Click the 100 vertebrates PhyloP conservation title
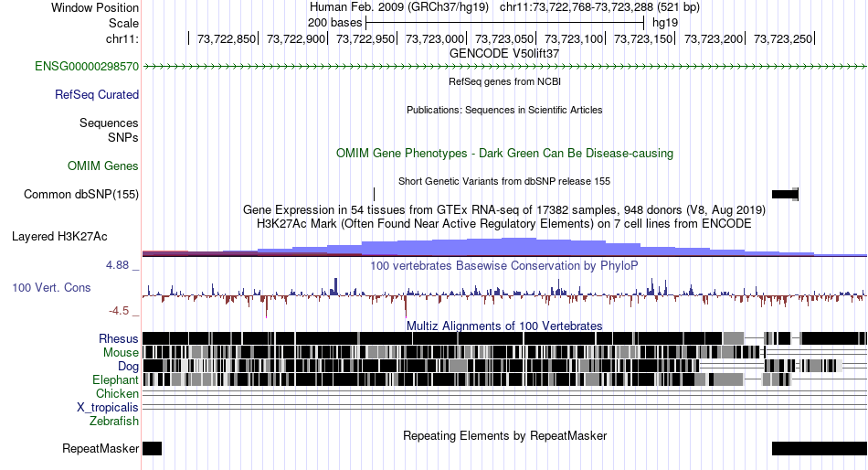The width and height of the screenshot is (868, 470). pyautogui.click(x=504, y=265)
